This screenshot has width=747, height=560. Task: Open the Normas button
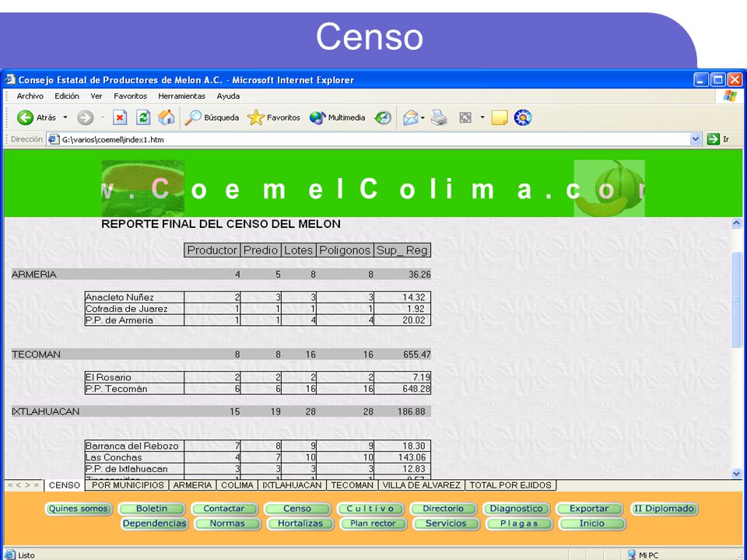point(227,523)
